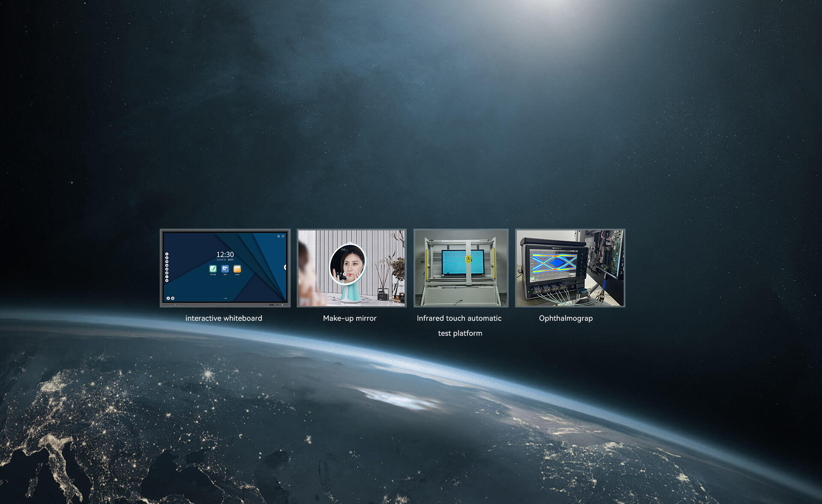The image size is (822, 504).
Task: Click the bottom circle in whiteboard's left sidebar
Action: (167, 280)
